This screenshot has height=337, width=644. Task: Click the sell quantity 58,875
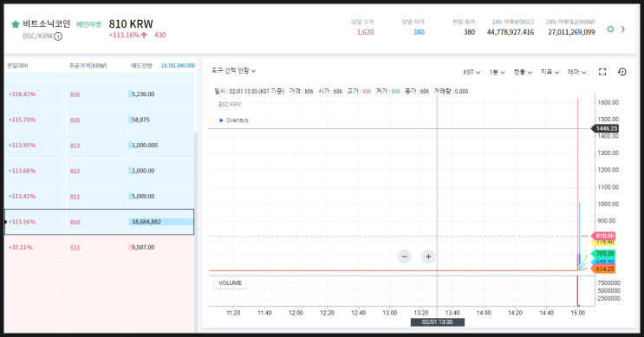(140, 120)
